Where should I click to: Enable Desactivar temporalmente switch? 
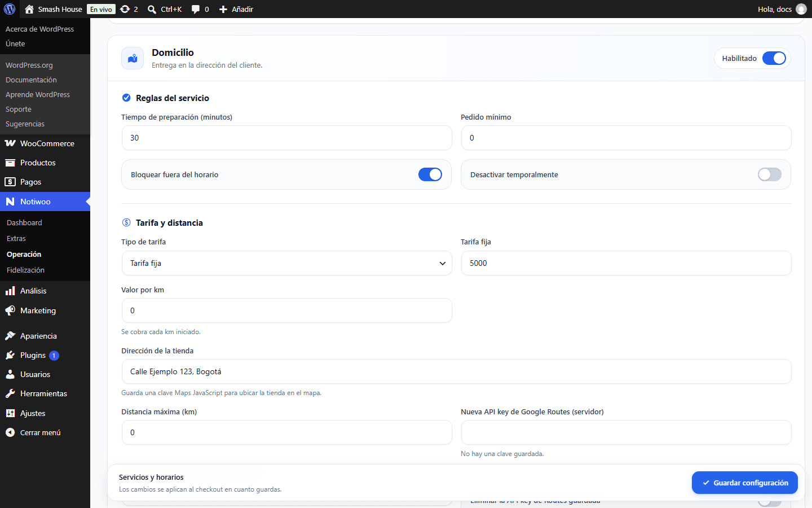[x=770, y=174]
